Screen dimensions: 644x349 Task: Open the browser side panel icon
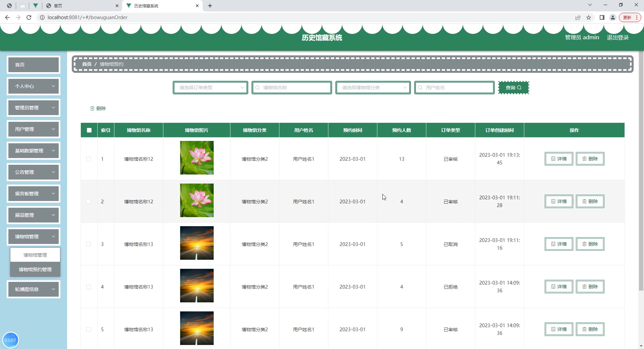pyautogui.click(x=602, y=17)
